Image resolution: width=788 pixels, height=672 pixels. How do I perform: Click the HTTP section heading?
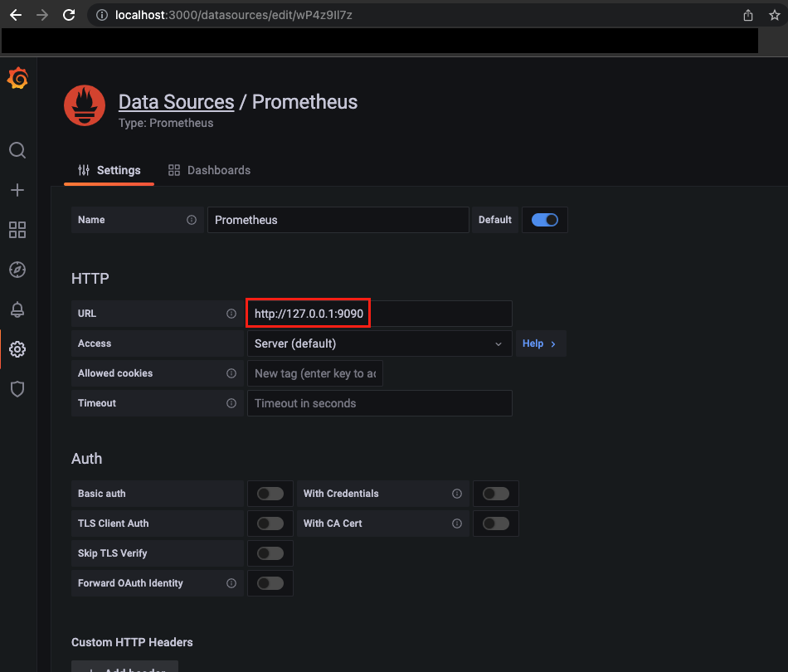click(90, 279)
